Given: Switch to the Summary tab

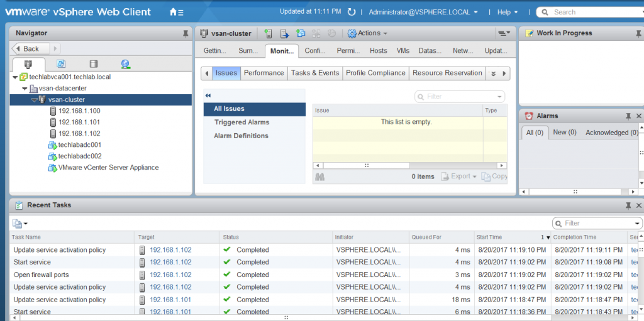Looking at the screenshot, I should pyautogui.click(x=248, y=51).
